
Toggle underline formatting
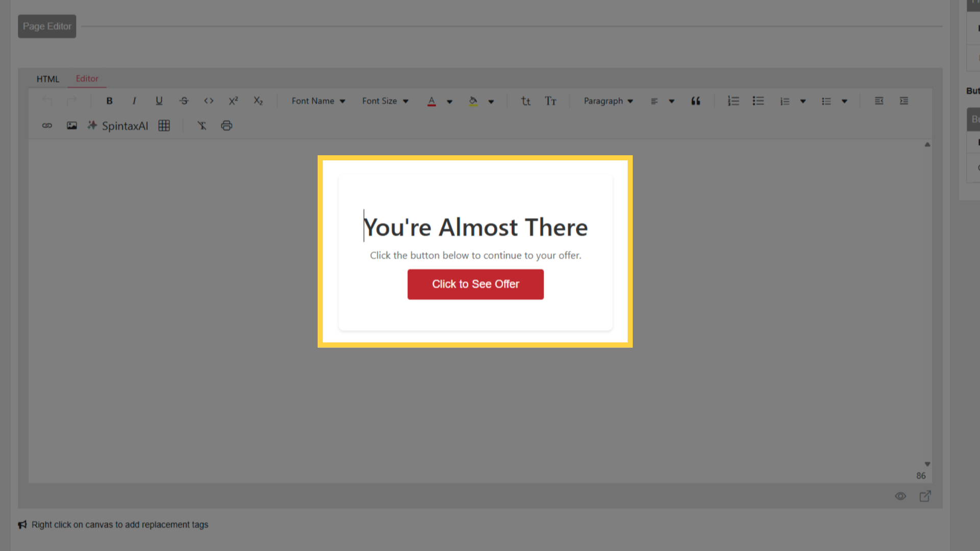coord(159,101)
